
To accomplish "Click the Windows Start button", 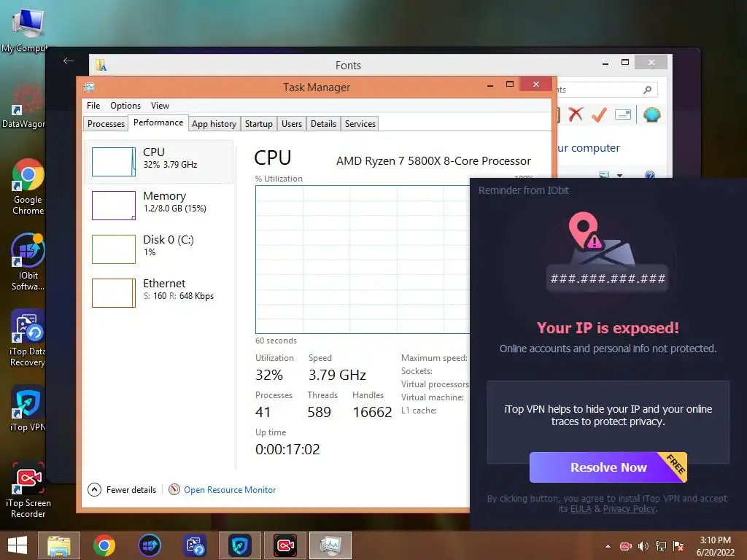I will [18, 545].
